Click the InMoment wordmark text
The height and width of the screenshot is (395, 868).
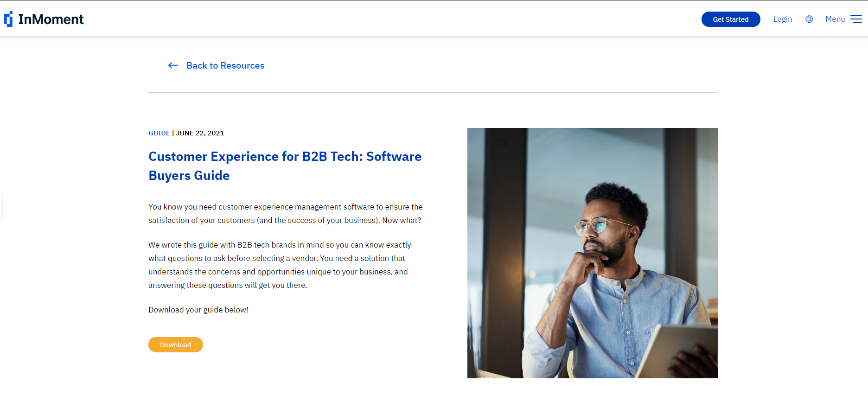click(51, 19)
